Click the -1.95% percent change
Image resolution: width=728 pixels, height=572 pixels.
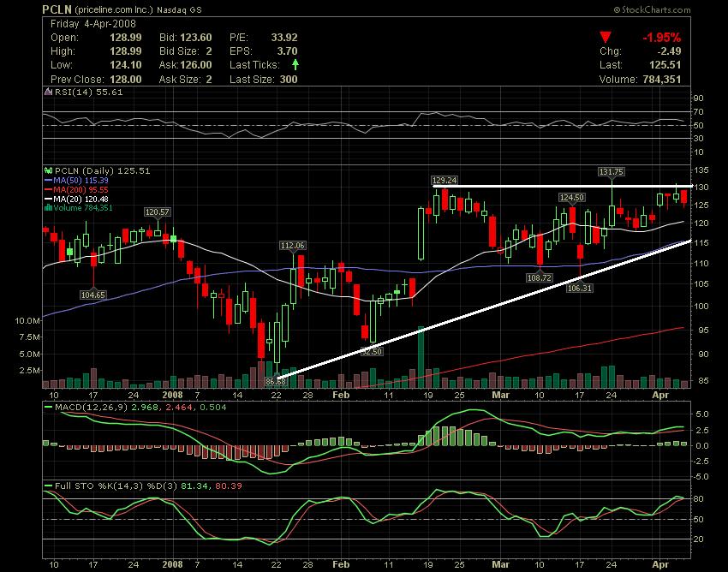(661, 38)
